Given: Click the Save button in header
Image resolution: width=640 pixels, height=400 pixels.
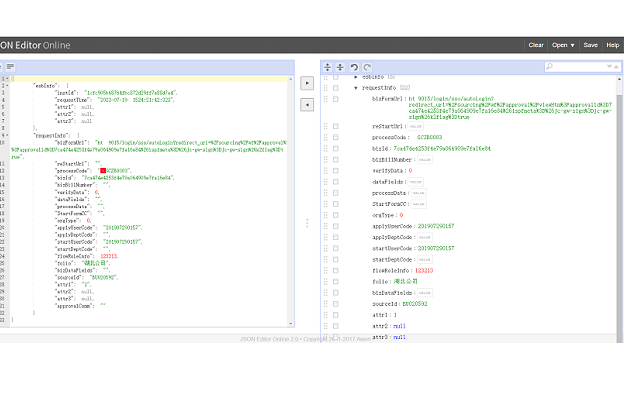Looking at the screenshot, I should click(x=591, y=45).
